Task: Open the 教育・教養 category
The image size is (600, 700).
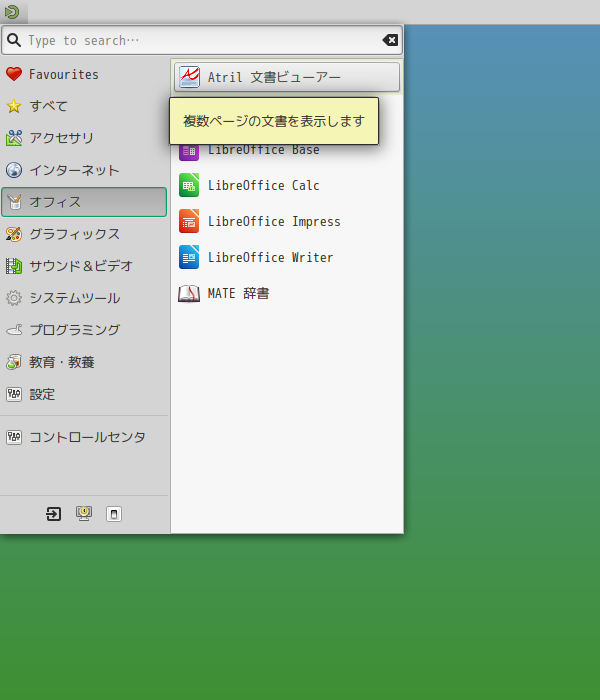Action: point(84,362)
